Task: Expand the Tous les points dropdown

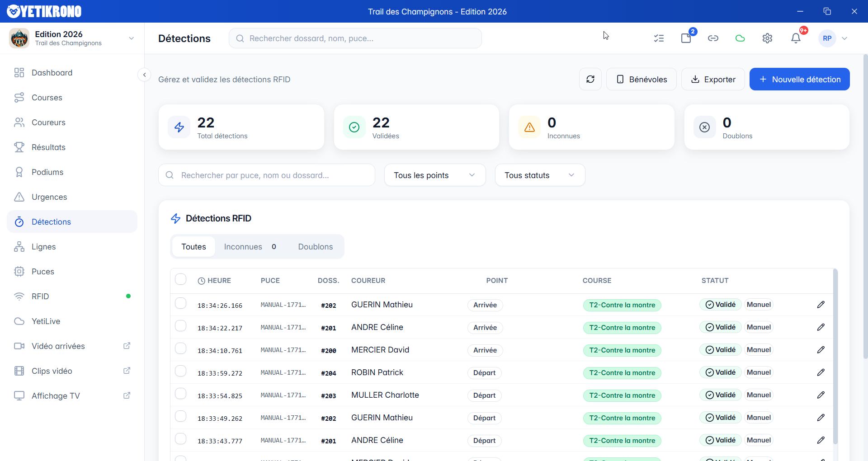Action: pyautogui.click(x=434, y=175)
